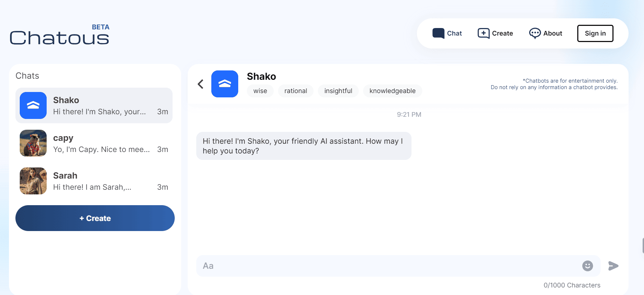Click the + Create button below the chat list

(x=95, y=218)
